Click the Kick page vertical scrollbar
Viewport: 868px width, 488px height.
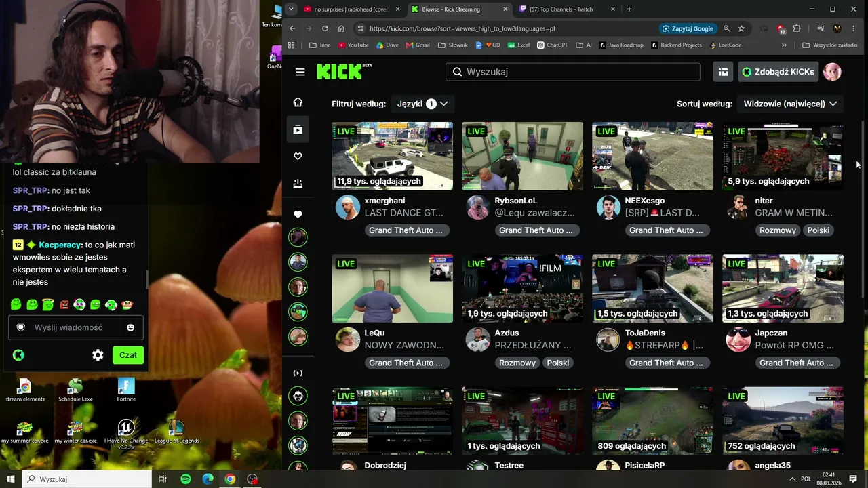(x=863, y=210)
